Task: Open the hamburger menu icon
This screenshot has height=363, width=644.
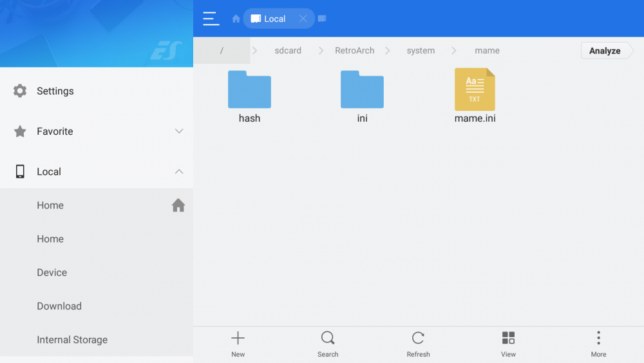Action: tap(211, 19)
